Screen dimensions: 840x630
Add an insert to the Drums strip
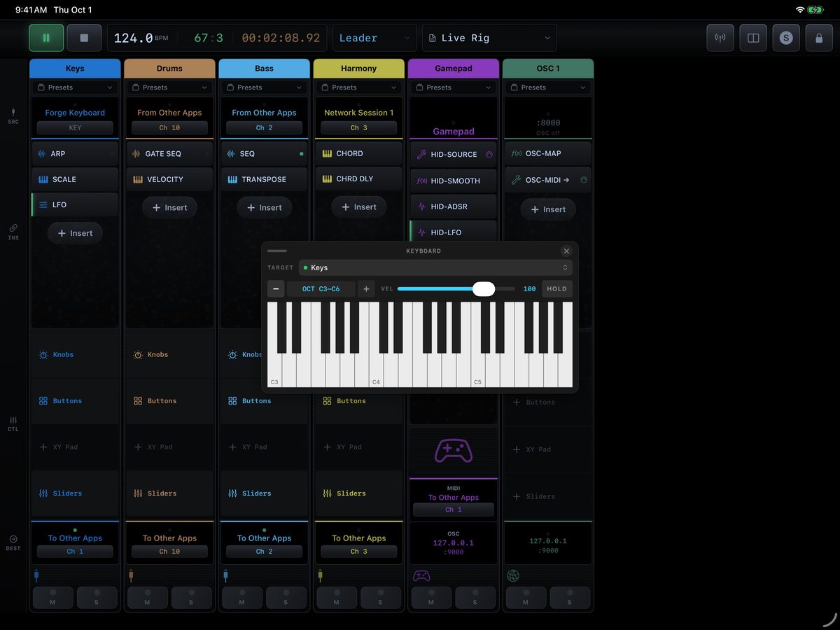pos(169,207)
